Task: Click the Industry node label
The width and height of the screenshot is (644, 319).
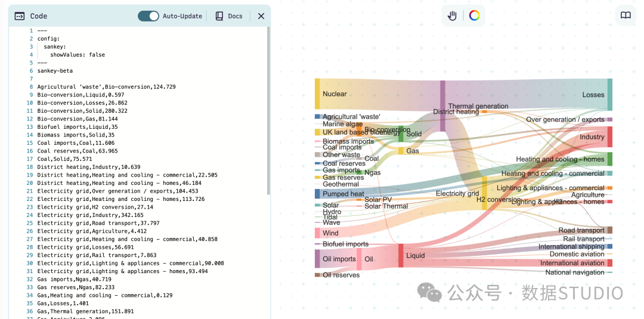Action: [592, 137]
